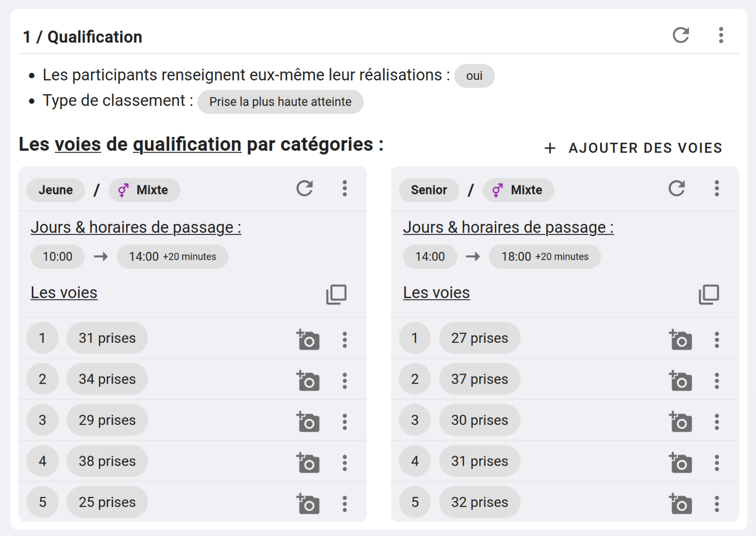Add photo to Senior route 32 prises
This screenshot has width=756, height=536.
pyautogui.click(x=681, y=504)
